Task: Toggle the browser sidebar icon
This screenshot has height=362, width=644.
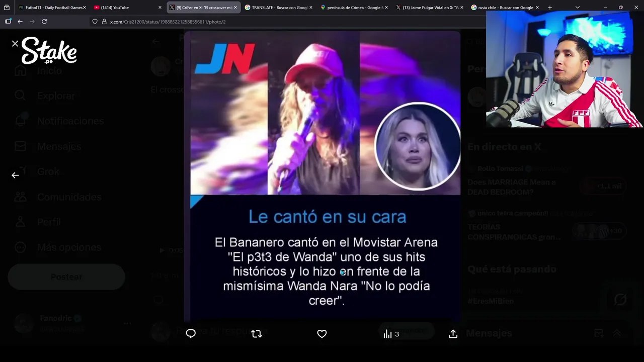Action: [8, 22]
